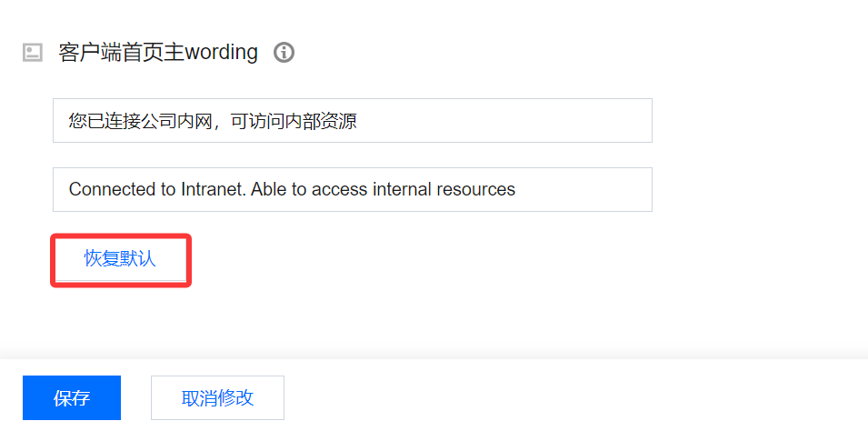Image resolution: width=868 pixels, height=431 pixels.
Task: Place cursor after the word resources
Action: tap(516, 189)
